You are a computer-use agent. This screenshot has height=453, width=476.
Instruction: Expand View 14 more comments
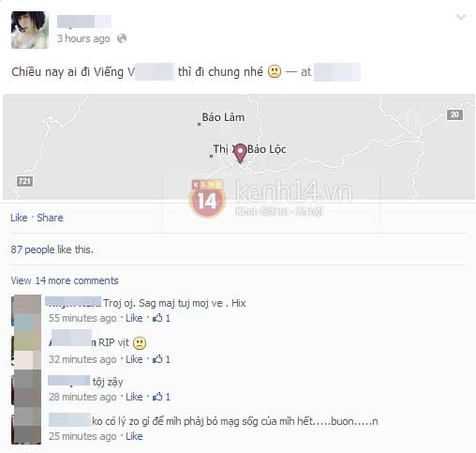point(65,280)
